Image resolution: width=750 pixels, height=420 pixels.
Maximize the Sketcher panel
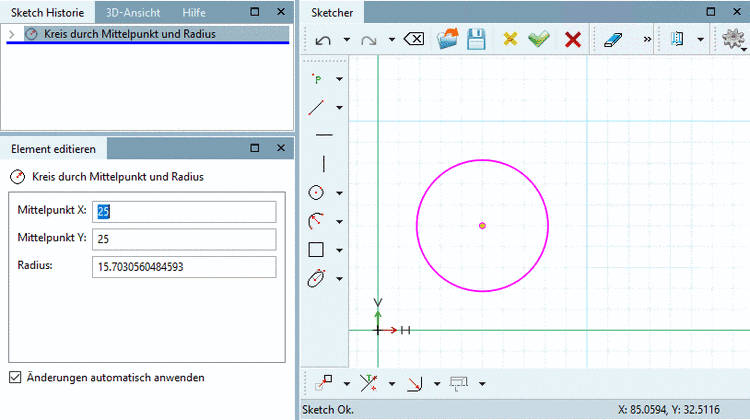pyautogui.click(x=711, y=12)
